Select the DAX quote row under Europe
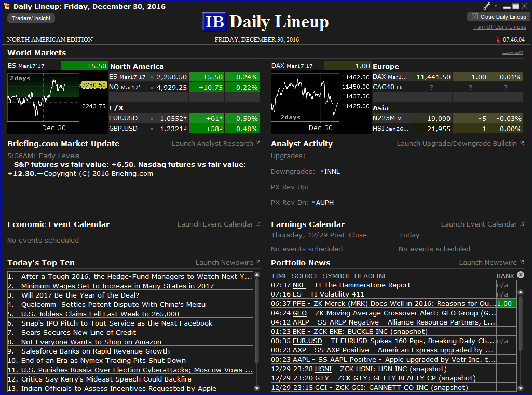 click(448, 77)
